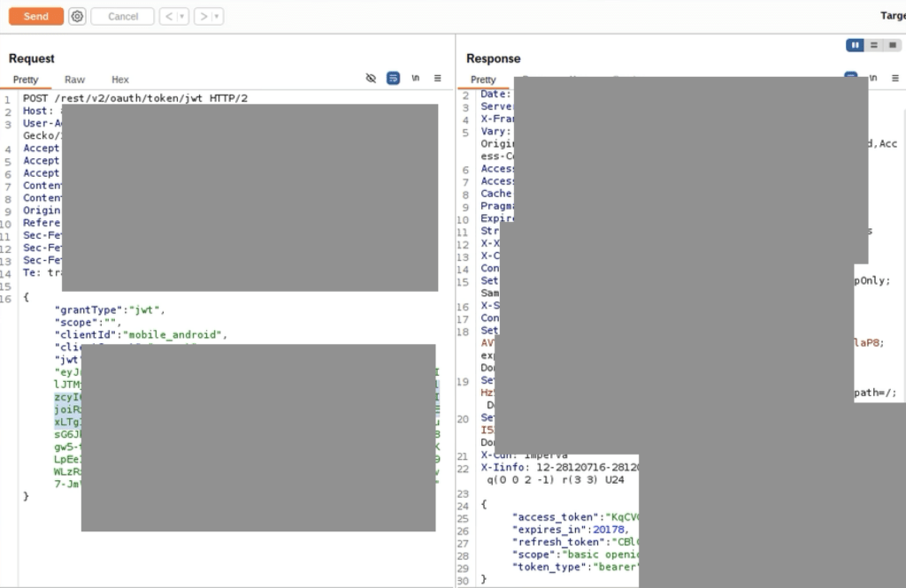Click the orange Send button
This screenshot has width=906, height=588.
[36, 16]
